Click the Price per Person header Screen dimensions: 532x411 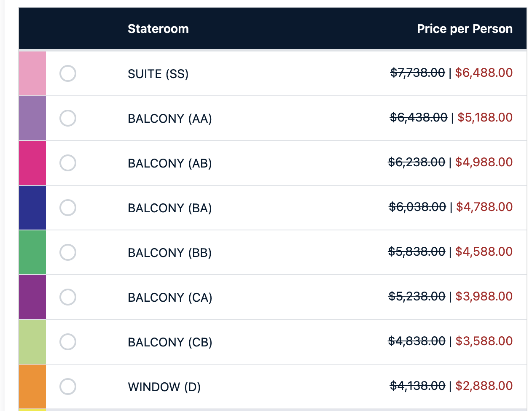[465, 29]
